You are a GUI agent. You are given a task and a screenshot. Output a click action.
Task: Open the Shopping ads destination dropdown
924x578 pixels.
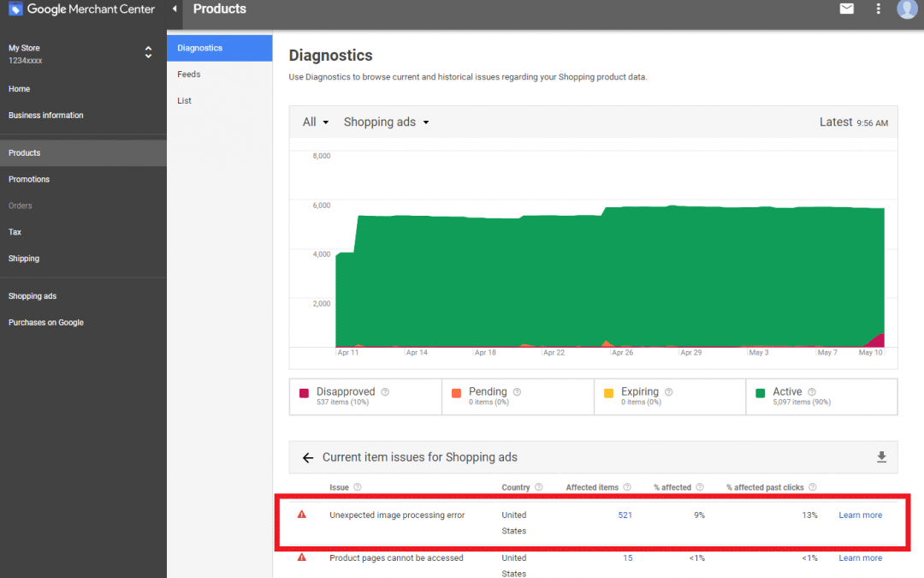[387, 122]
